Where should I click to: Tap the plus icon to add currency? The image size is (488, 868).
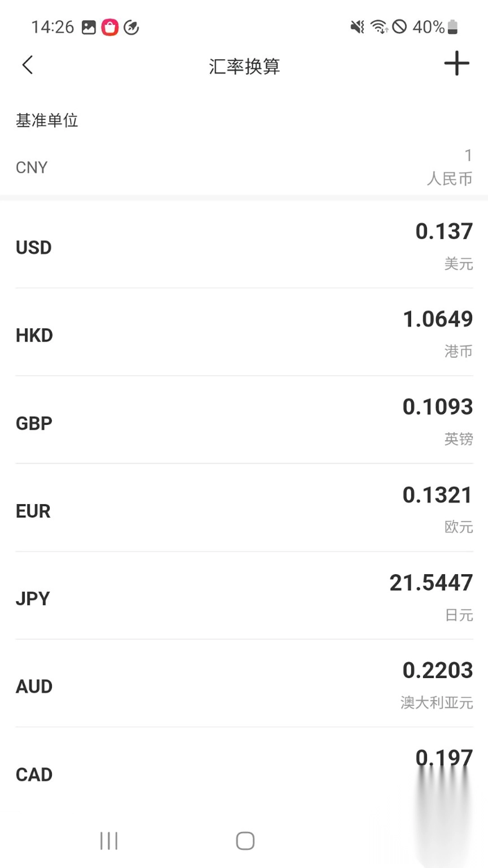pyautogui.click(x=456, y=63)
